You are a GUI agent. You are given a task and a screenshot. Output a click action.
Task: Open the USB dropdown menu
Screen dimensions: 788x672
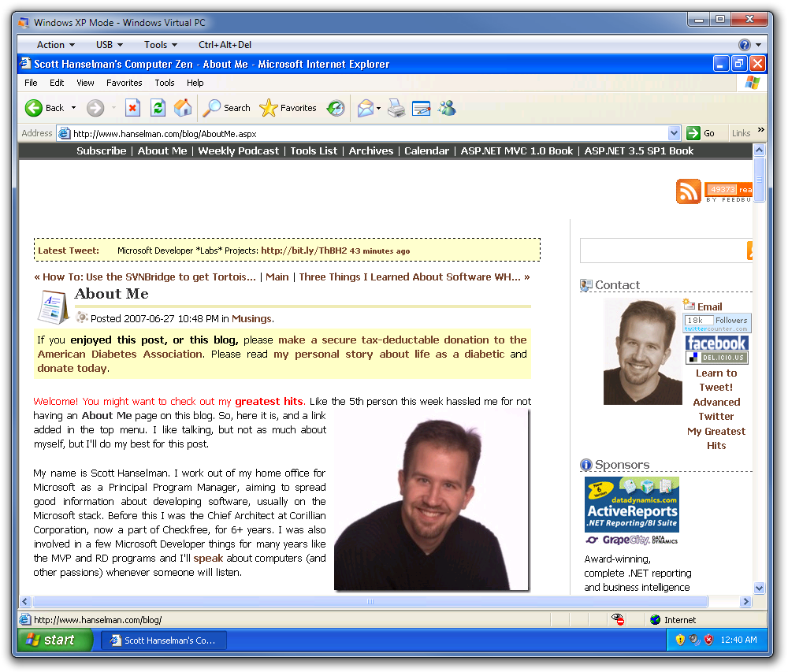pyautogui.click(x=109, y=45)
